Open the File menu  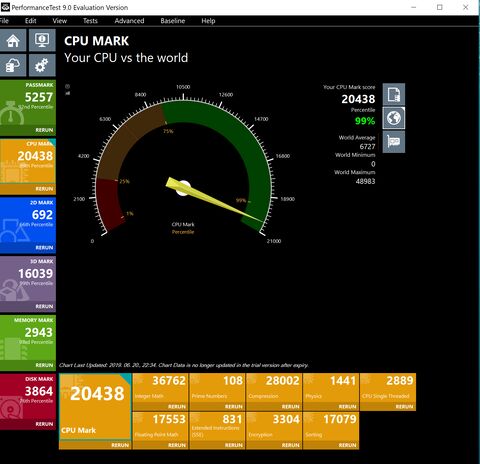point(4,21)
